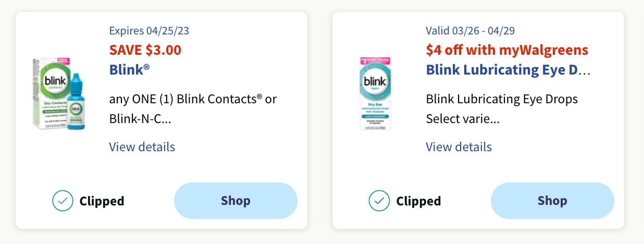Click the Expires 04/25/23 date text
This screenshot has height=244, width=644.
149,31
